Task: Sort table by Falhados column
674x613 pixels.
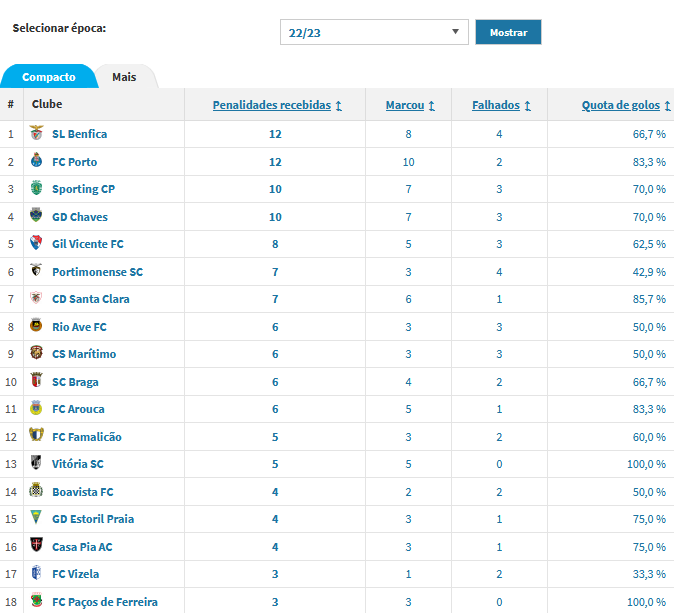Action: tap(501, 105)
